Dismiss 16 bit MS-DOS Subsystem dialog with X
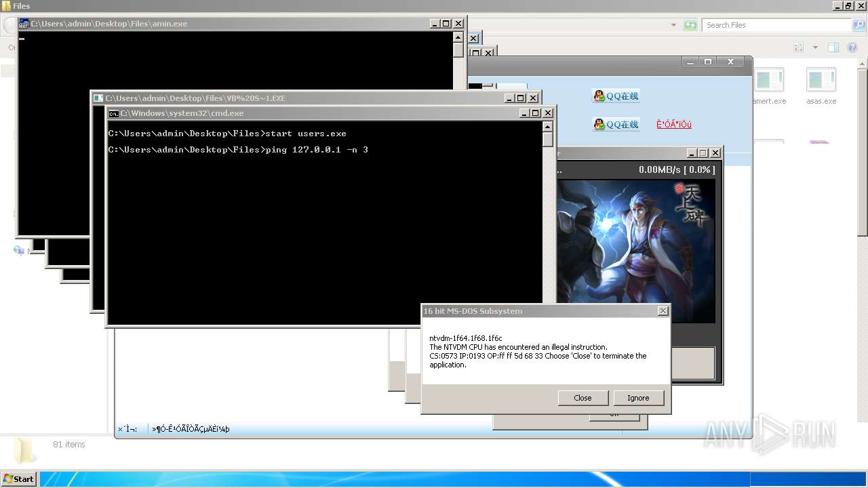The image size is (868, 488). (x=663, y=311)
